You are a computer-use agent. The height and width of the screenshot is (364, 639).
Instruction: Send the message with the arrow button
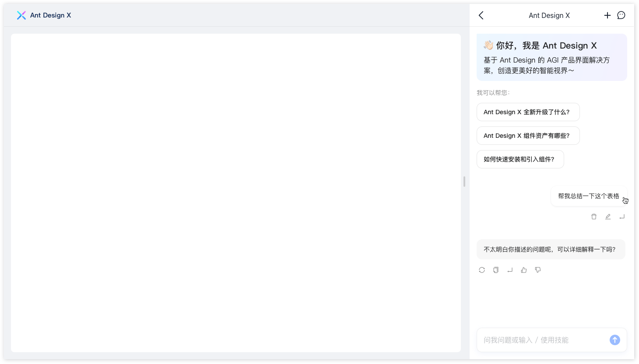[615, 340]
